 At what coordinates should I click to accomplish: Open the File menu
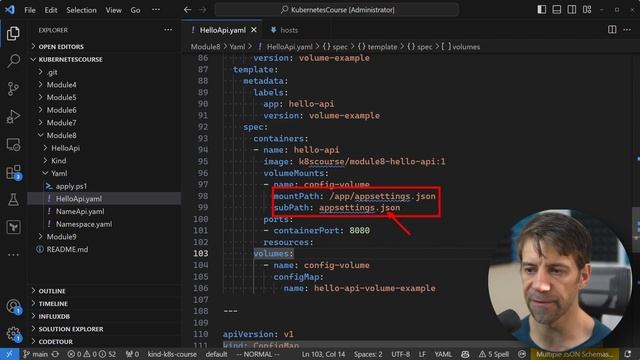point(30,10)
